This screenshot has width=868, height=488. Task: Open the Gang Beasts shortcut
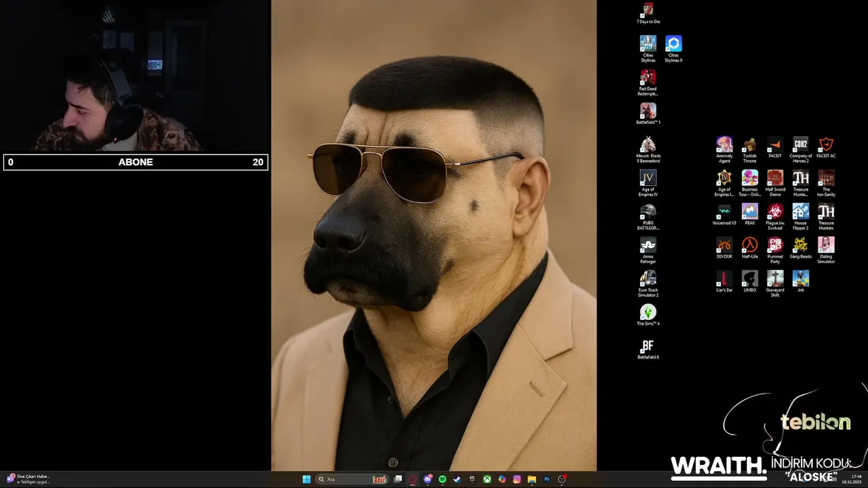801,248
